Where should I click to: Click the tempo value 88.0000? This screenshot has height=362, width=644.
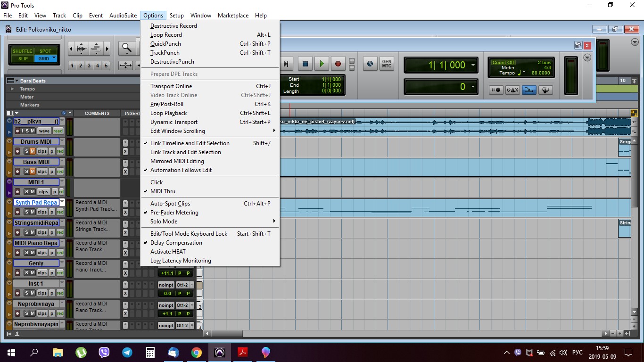click(x=541, y=73)
